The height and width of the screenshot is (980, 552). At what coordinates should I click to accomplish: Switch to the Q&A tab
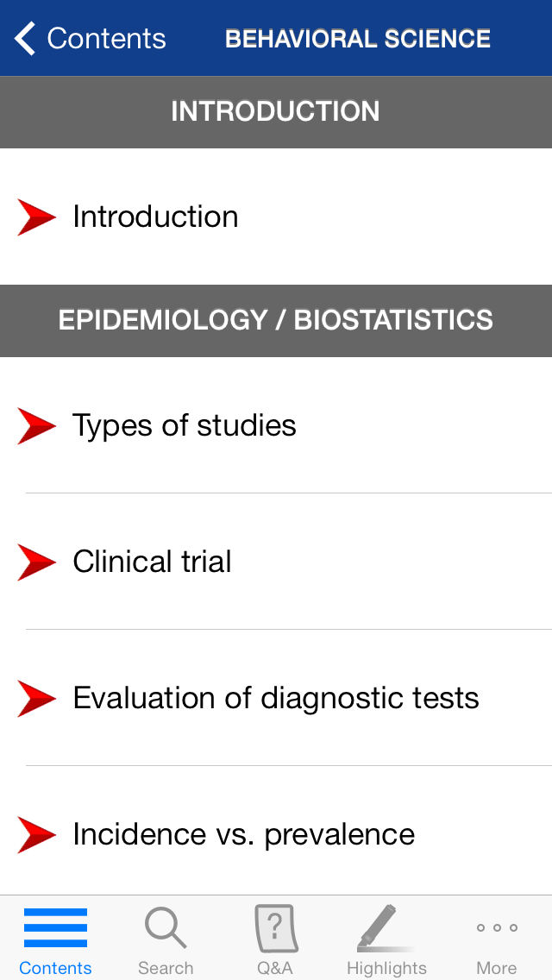tap(276, 940)
